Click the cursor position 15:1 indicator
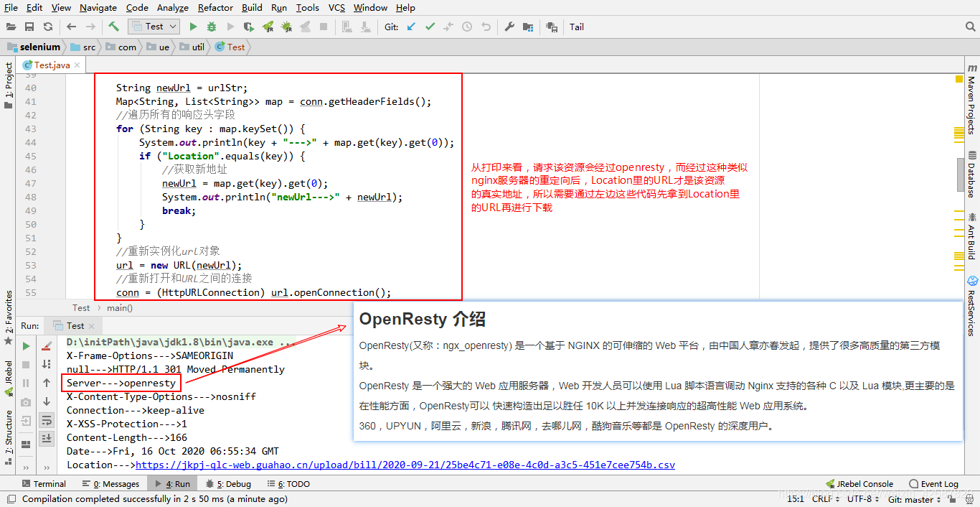This screenshot has height=507, width=980. tap(796, 498)
